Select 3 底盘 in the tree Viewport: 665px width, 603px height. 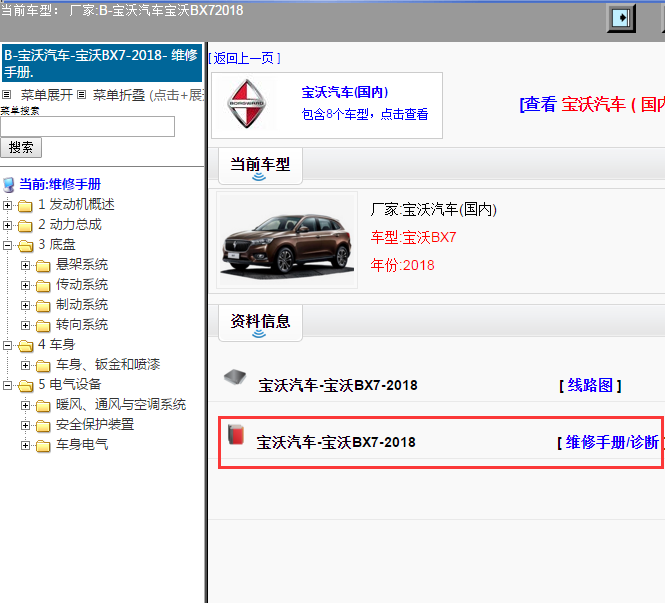coord(57,244)
